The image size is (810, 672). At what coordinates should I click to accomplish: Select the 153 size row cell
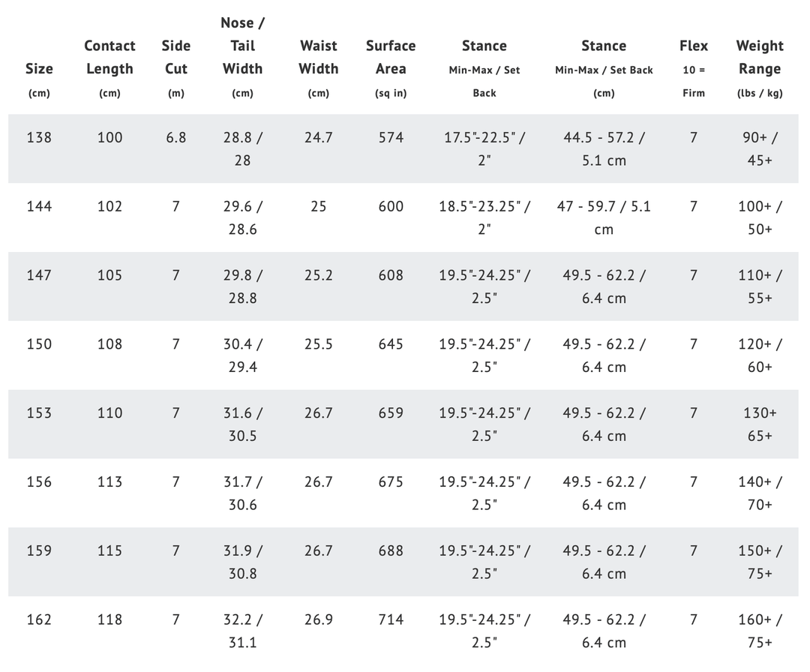pos(39,412)
